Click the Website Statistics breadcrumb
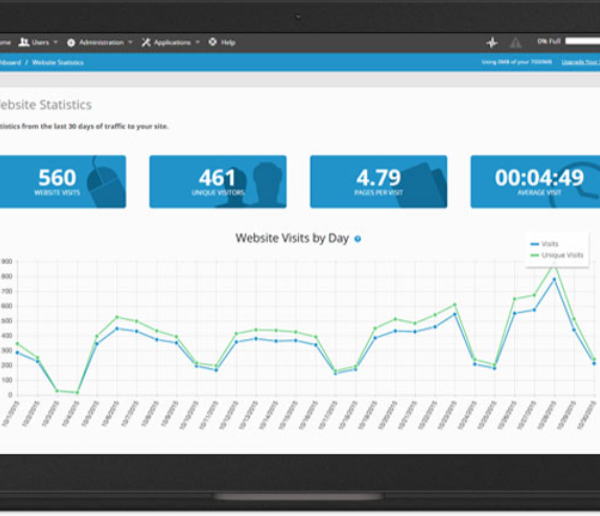 [58, 62]
